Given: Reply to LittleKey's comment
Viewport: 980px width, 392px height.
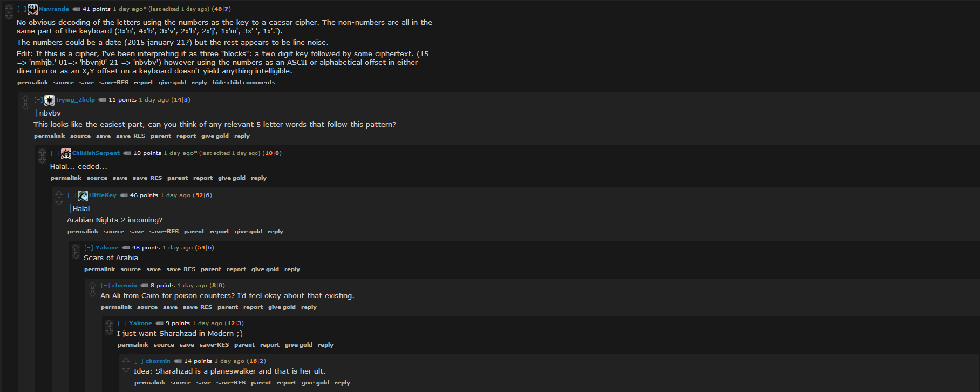Looking at the screenshot, I should tap(275, 232).
